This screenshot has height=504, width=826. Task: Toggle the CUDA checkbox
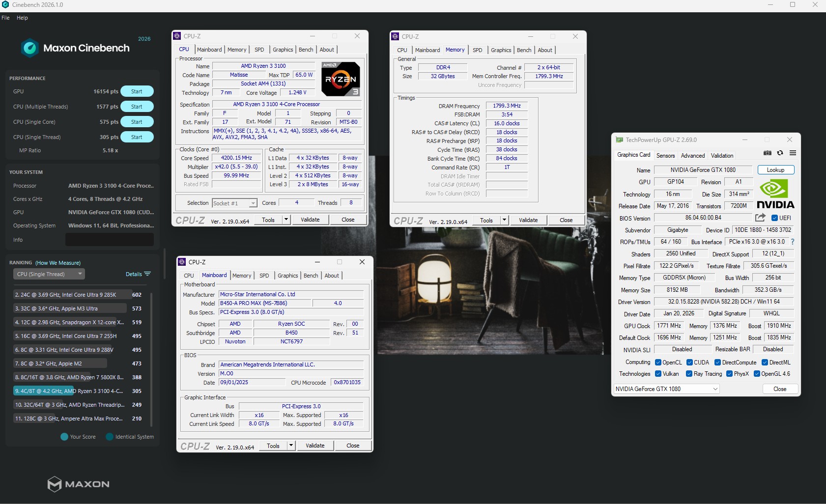click(x=689, y=363)
